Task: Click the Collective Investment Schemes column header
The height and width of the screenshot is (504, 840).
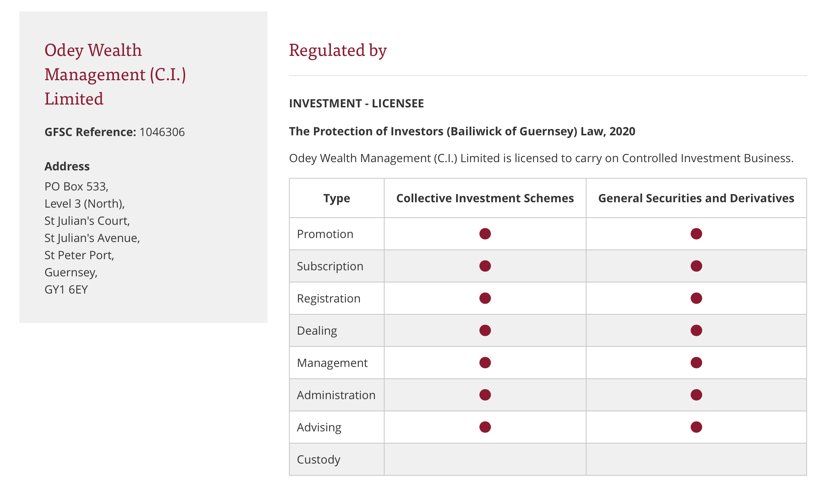Action: (485, 198)
